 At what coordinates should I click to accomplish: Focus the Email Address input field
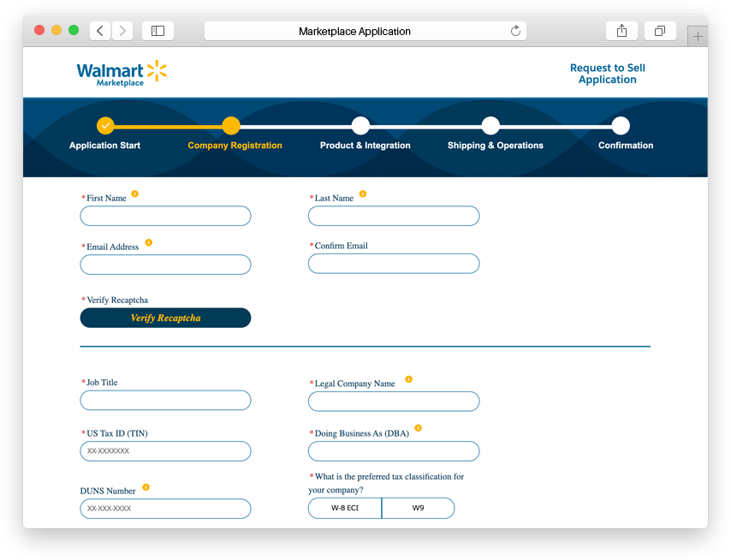(165, 265)
